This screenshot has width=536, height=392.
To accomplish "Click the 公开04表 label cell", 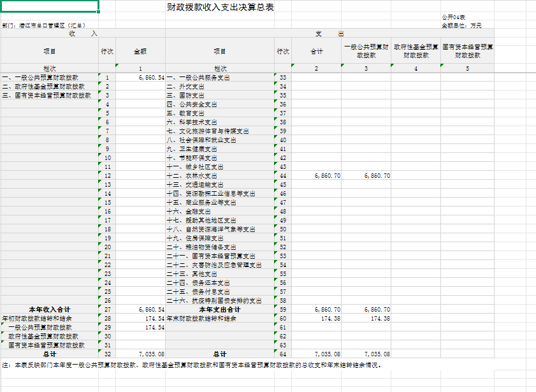I will [x=453, y=17].
